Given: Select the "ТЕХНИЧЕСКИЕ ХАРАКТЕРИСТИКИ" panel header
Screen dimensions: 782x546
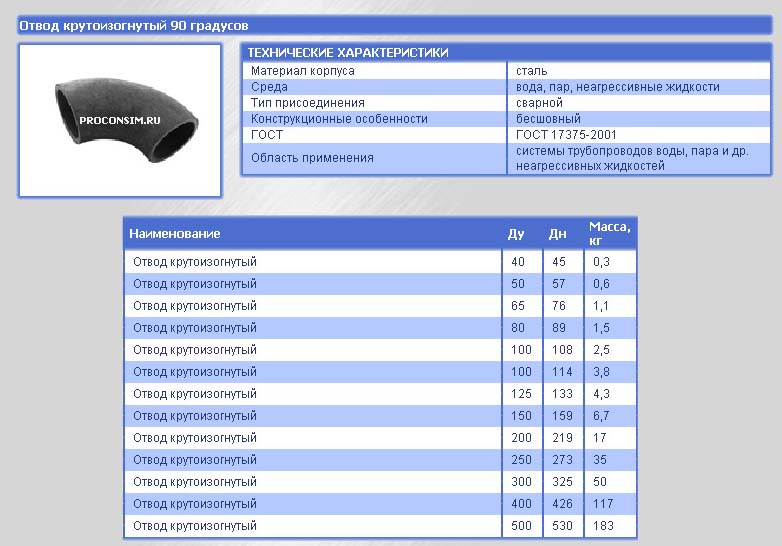Looking at the screenshot, I should point(348,53).
